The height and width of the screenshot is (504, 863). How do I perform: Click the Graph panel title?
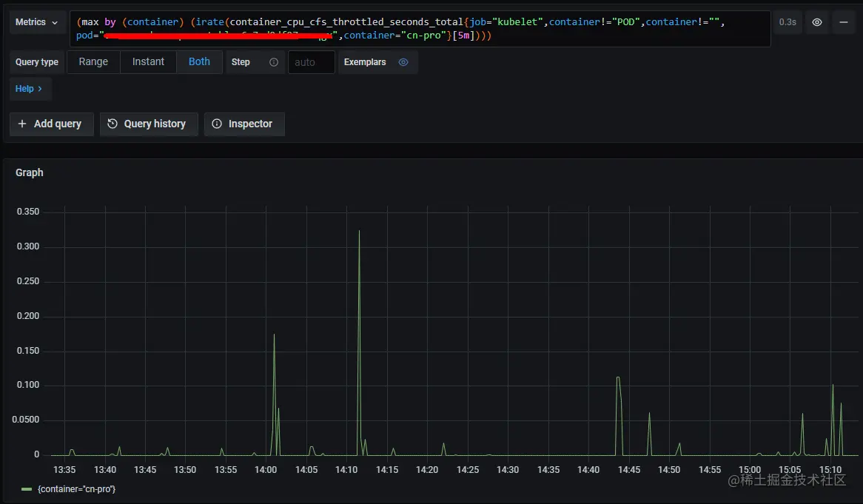coord(29,172)
